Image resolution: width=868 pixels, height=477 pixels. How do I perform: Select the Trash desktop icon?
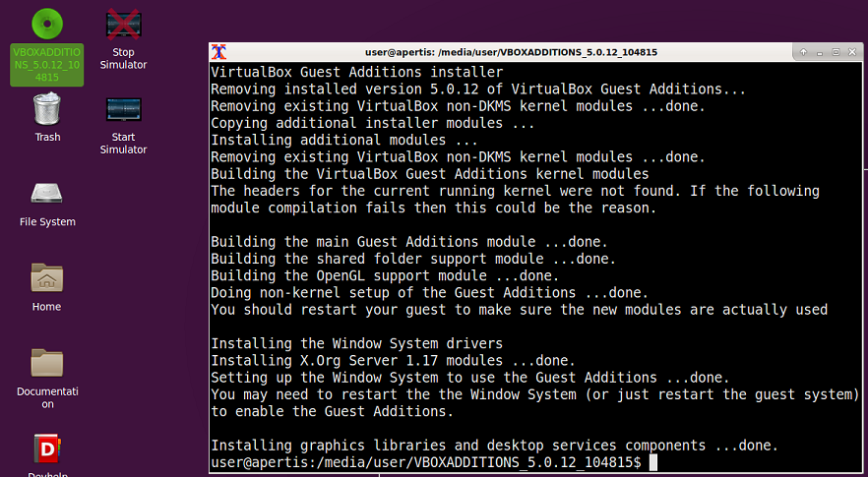coord(47,109)
